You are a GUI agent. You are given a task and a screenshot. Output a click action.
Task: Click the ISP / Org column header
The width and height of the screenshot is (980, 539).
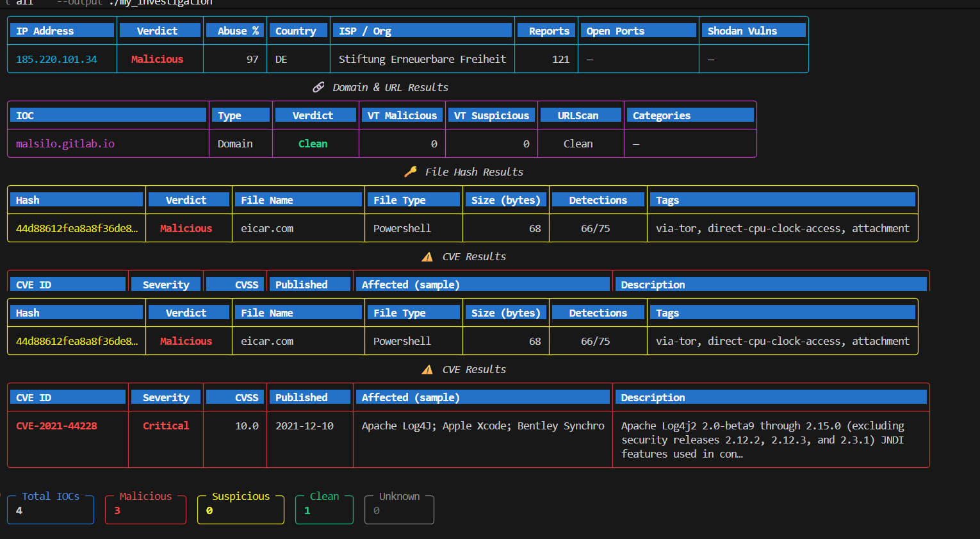coord(422,31)
